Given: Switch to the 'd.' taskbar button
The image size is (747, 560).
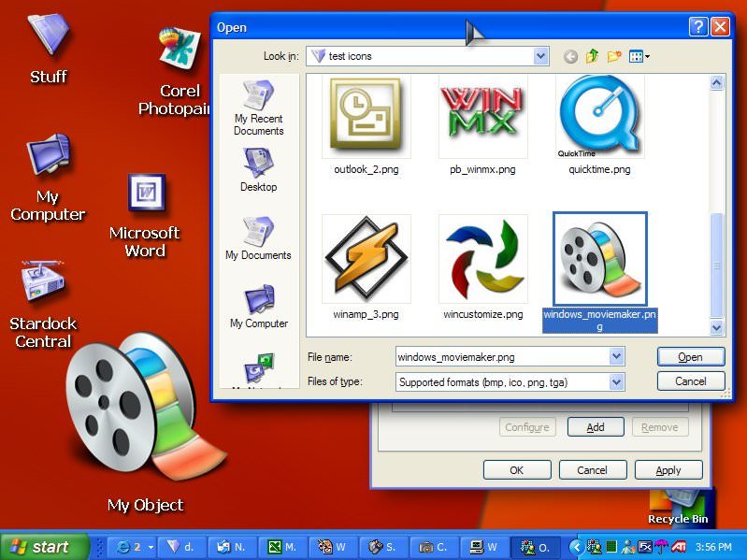Looking at the screenshot, I should (x=182, y=547).
